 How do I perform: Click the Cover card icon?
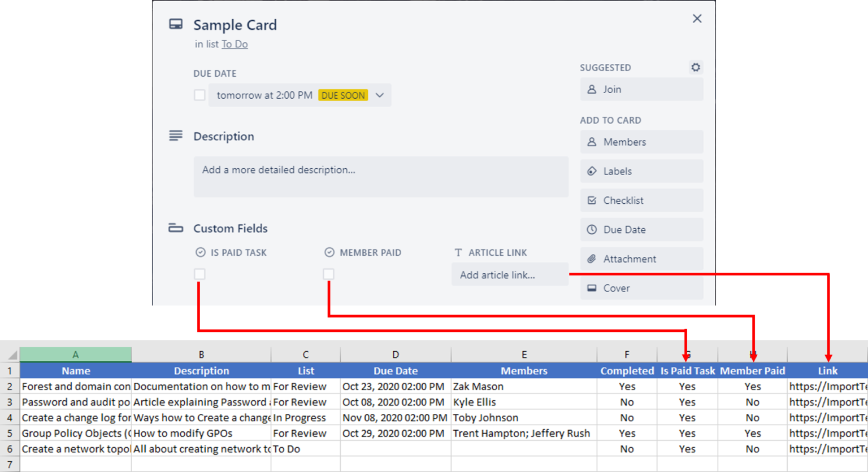tap(591, 288)
